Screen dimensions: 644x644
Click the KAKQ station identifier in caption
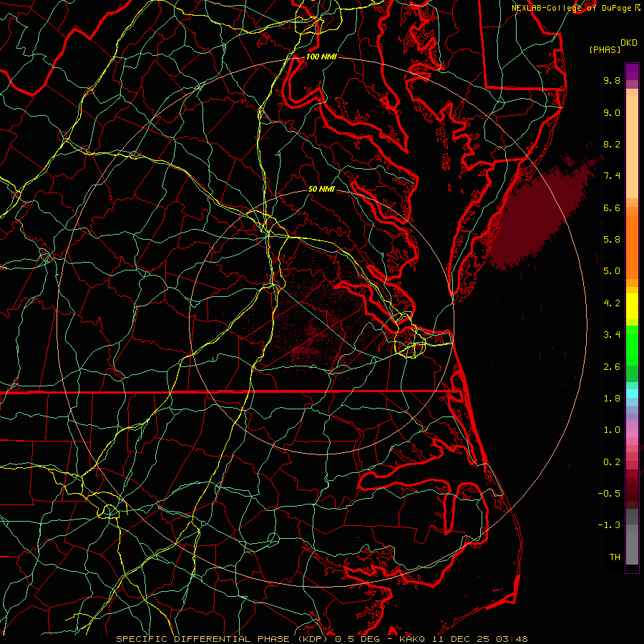tap(413, 639)
